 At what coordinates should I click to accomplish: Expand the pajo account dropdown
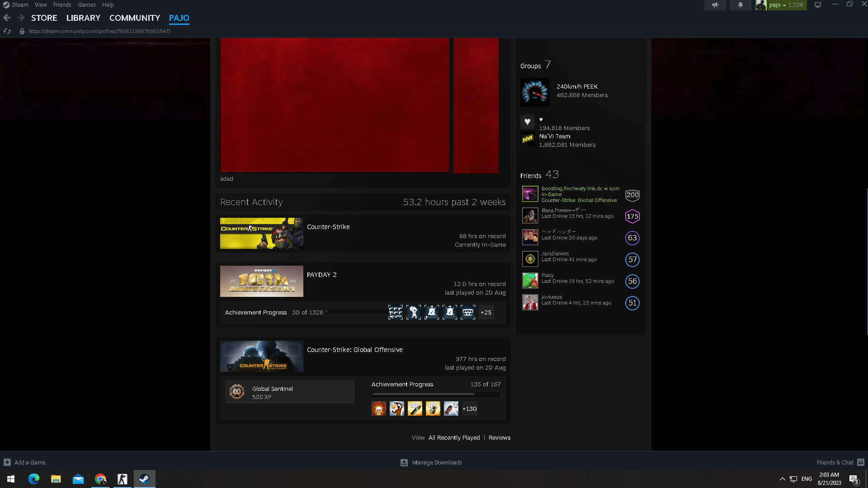[784, 5]
